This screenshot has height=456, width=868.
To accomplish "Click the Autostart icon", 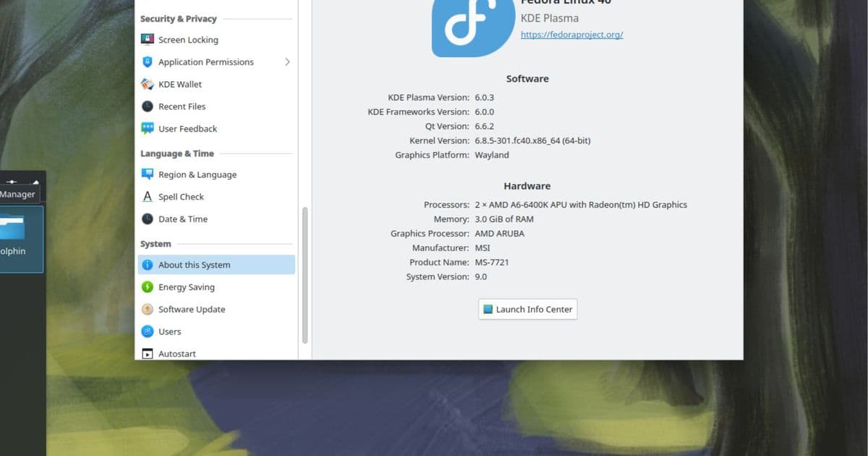I will [148, 354].
